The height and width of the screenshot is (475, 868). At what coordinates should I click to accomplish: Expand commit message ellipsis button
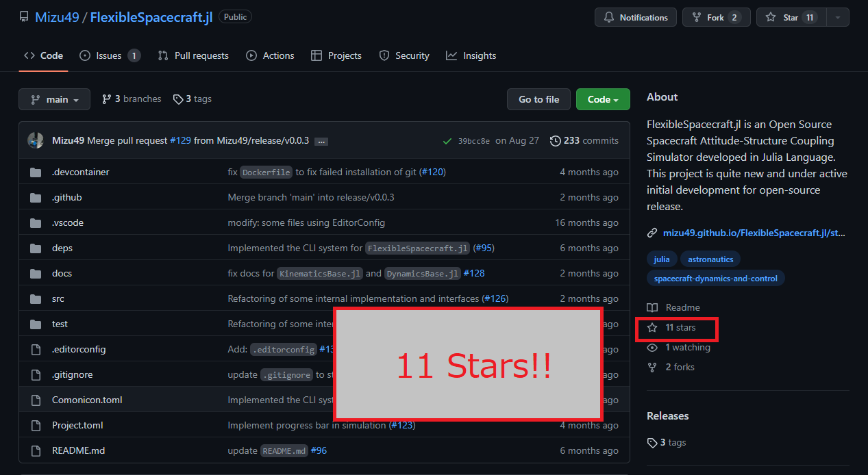coord(321,141)
